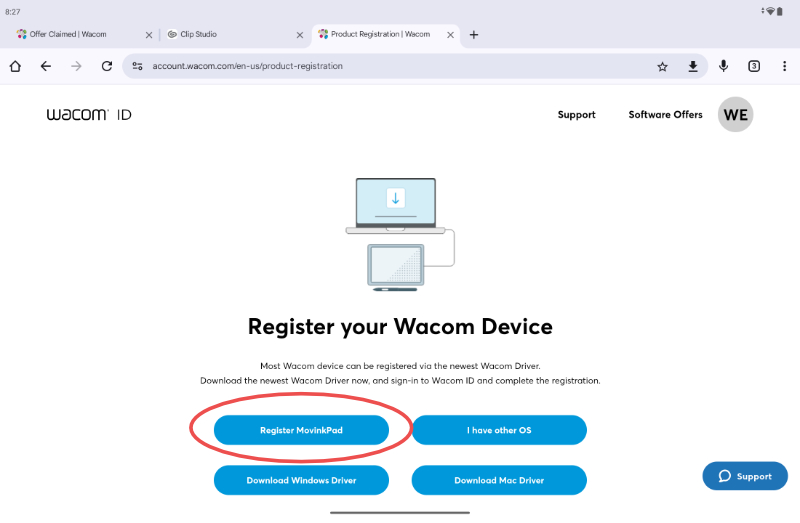Open the floating Support chat button
Screen dimensions: 800x523
pyautogui.click(x=745, y=476)
